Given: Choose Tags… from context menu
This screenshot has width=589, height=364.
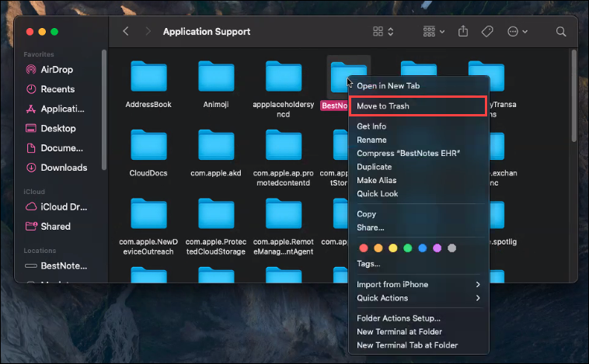Looking at the screenshot, I should tap(419, 263).
